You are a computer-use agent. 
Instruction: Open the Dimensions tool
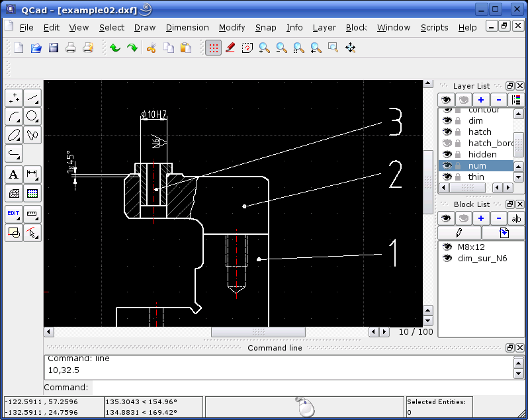[32, 175]
